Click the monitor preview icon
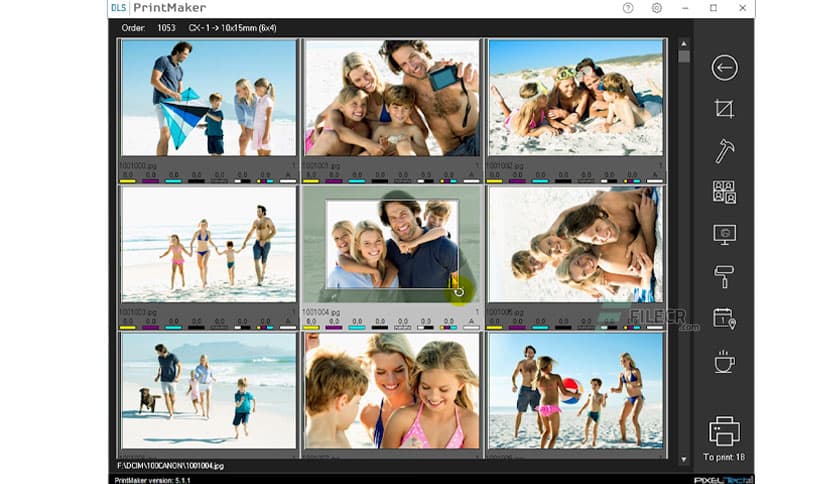 pyautogui.click(x=724, y=234)
